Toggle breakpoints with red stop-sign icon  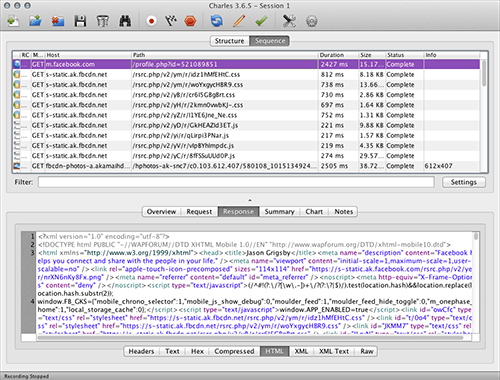click(x=190, y=21)
